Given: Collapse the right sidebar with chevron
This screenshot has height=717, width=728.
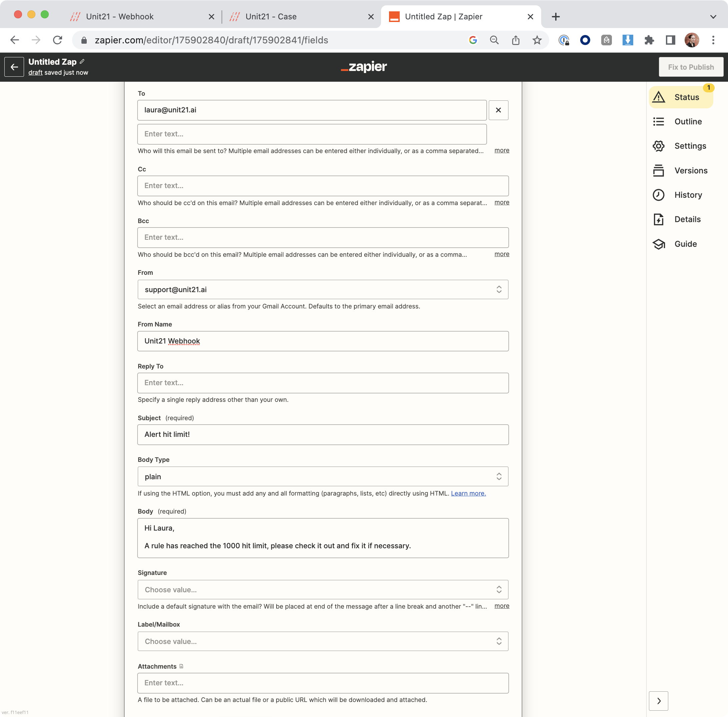Looking at the screenshot, I should point(658,701).
